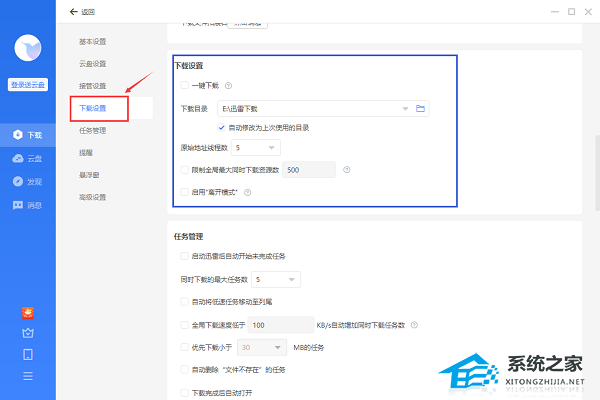Image resolution: width=600 pixels, height=400 pixels.
Task: Open the 30 MB size dropdown
Action: coord(262,348)
